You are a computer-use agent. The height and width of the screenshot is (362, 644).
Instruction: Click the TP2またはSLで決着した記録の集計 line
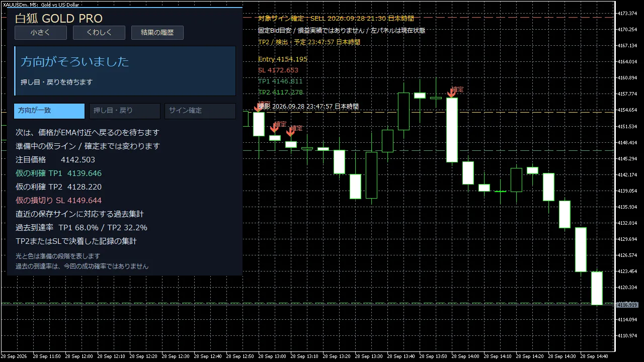[x=76, y=241]
